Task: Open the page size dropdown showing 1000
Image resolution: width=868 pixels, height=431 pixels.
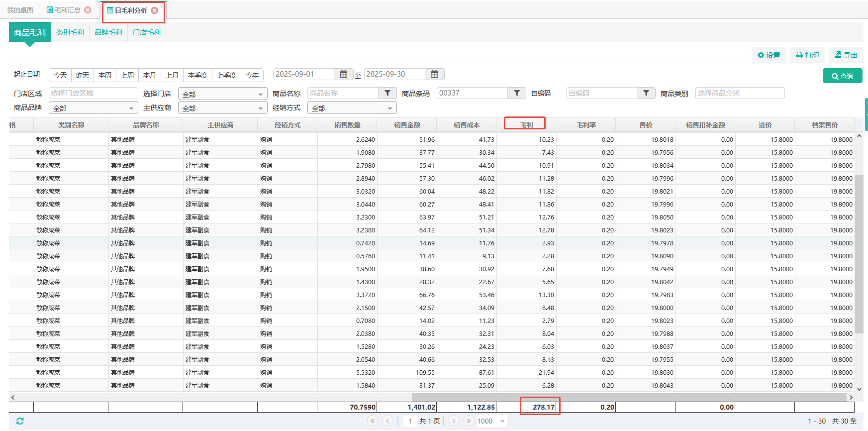Action: tap(491, 421)
